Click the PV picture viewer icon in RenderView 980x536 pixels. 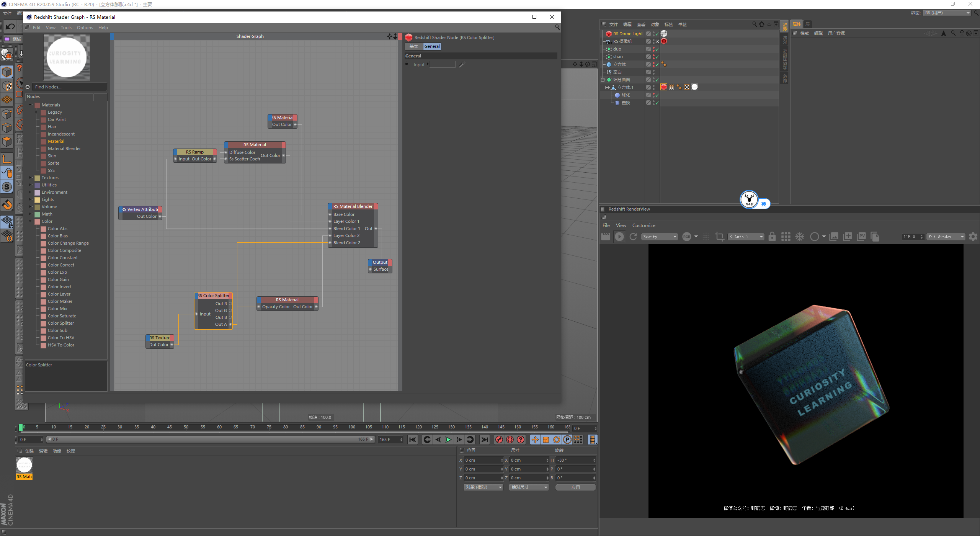point(861,237)
